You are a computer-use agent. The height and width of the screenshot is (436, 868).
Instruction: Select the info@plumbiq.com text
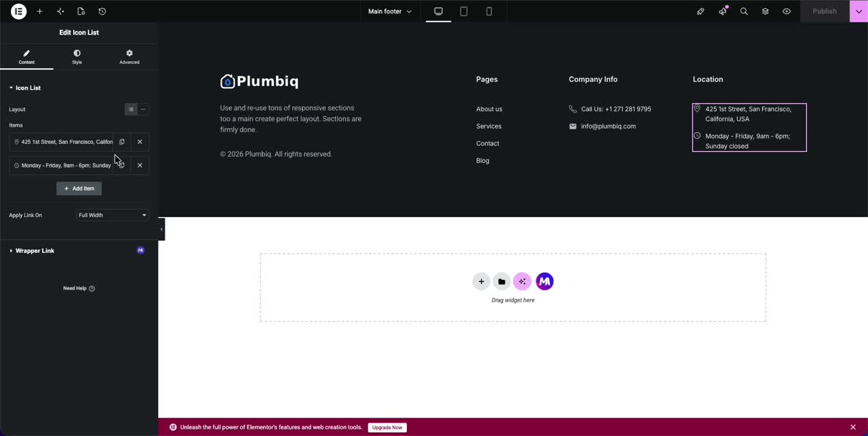point(608,126)
